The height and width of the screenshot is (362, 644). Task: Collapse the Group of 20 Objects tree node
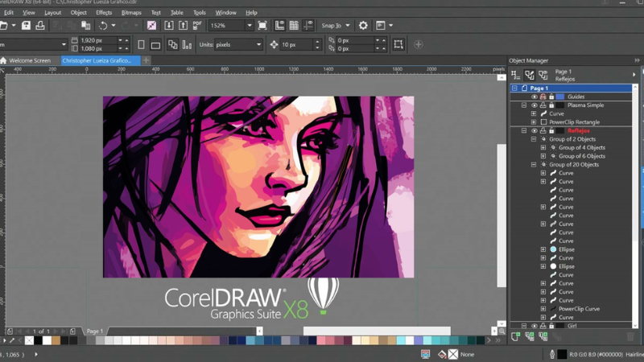(534, 164)
